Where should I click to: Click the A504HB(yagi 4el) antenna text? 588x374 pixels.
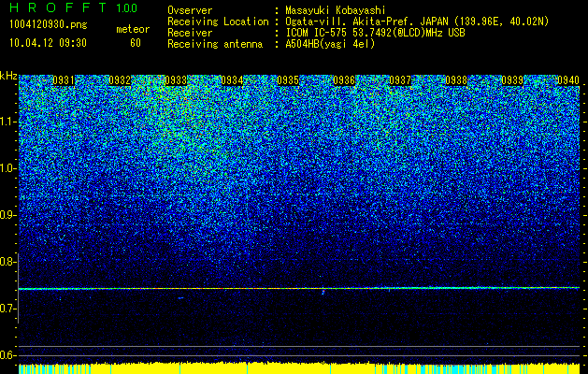330,44
